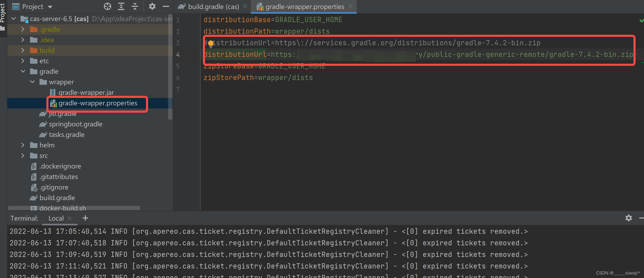Hide the Project panel with minus icon
This screenshot has width=644, height=278.
pyautogui.click(x=166, y=6)
